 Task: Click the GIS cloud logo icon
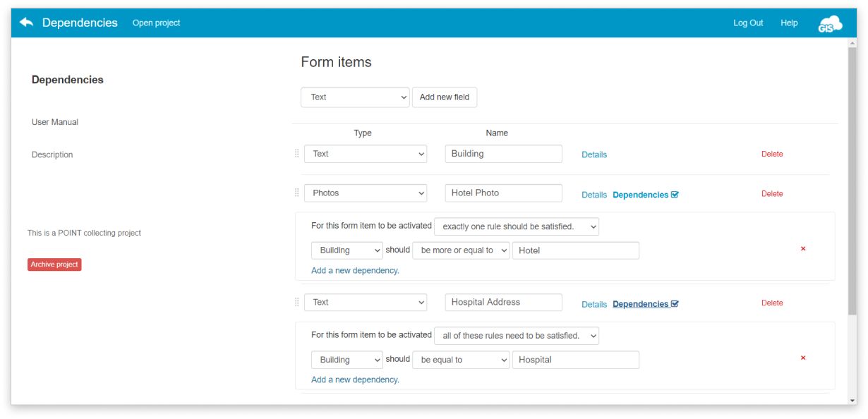[x=830, y=23]
